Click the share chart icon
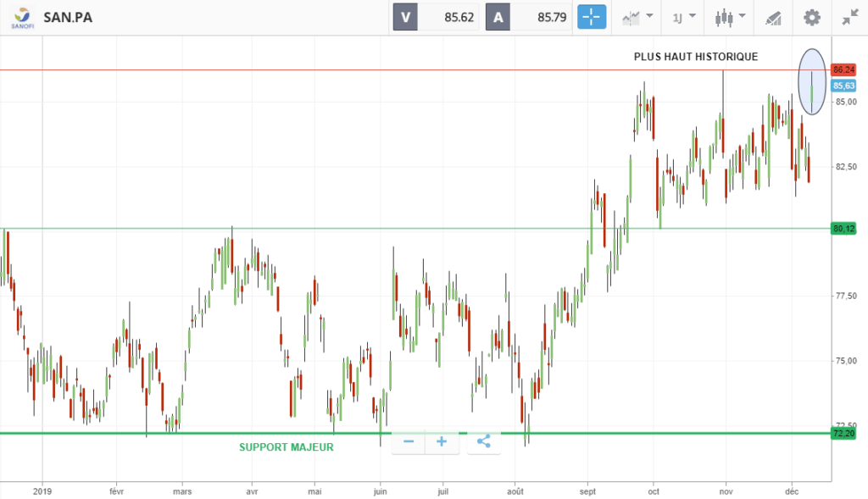The width and height of the screenshot is (868, 499). coord(483,441)
